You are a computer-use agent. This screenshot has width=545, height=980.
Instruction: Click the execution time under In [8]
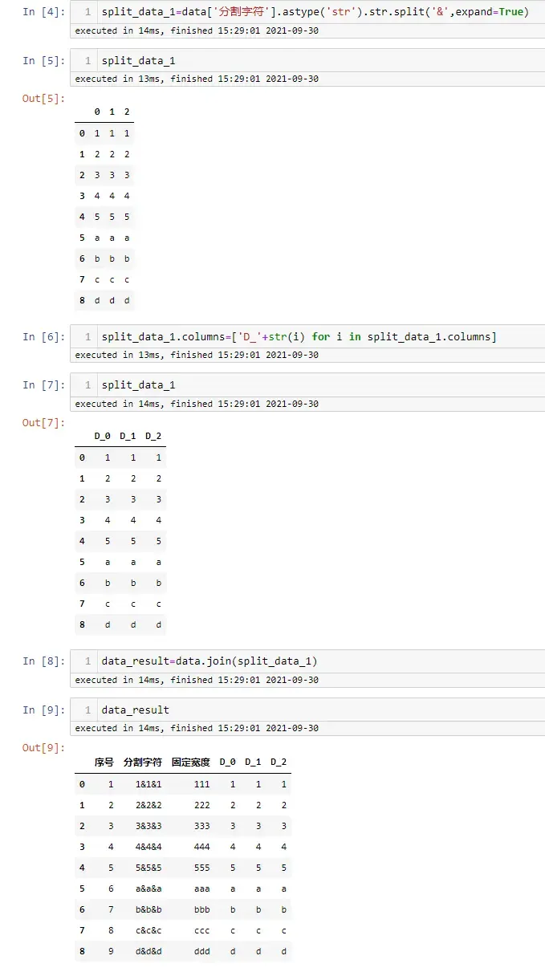tap(197, 680)
